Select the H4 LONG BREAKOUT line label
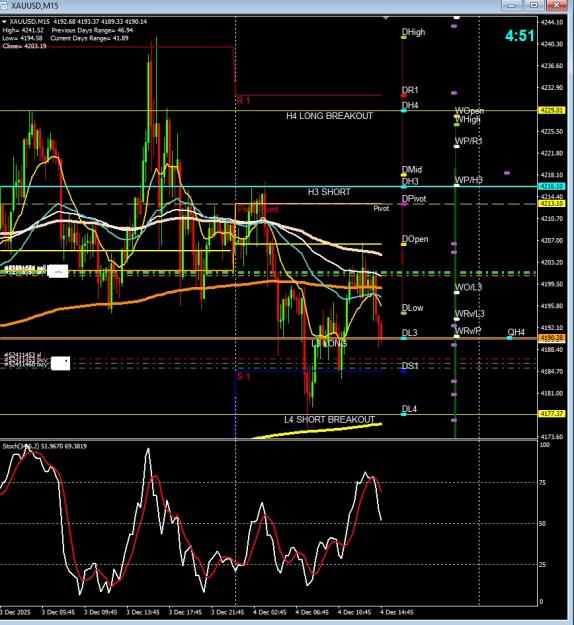 pyautogui.click(x=329, y=116)
